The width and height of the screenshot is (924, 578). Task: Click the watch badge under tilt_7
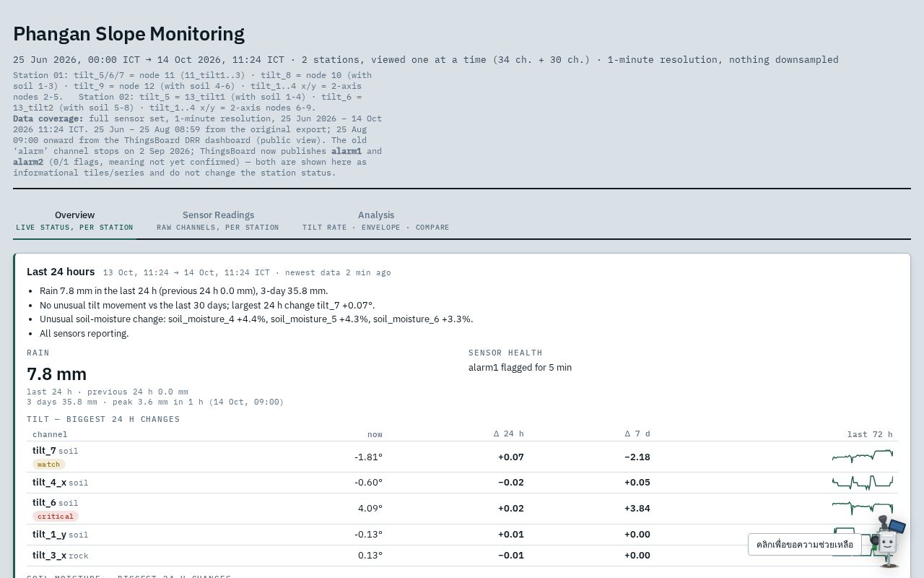click(49, 465)
